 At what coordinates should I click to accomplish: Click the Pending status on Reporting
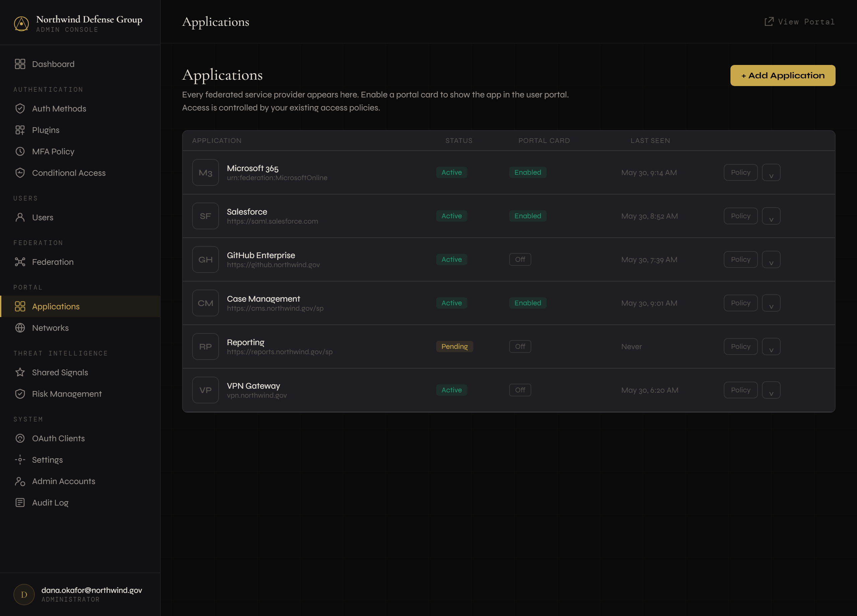[x=455, y=346]
